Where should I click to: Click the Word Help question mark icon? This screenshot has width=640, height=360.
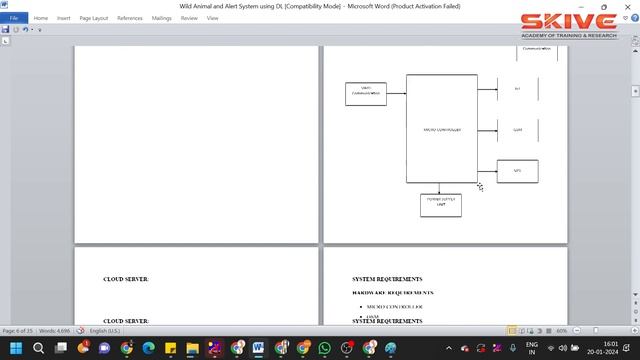coord(635,18)
